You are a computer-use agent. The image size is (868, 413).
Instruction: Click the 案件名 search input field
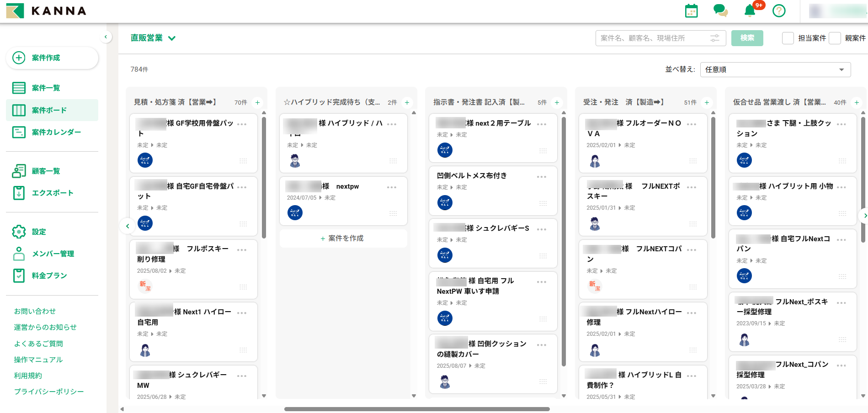(x=651, y=38)
